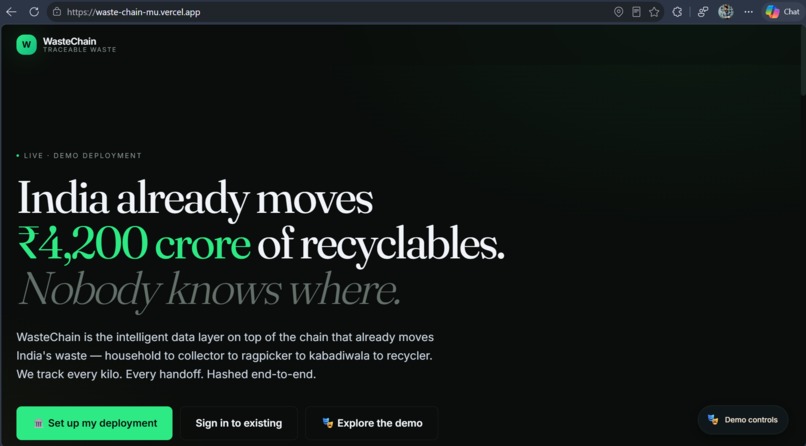The image size is (806, 446).
Task: Click We track every kilo sentence
Action: click(69, 374)
